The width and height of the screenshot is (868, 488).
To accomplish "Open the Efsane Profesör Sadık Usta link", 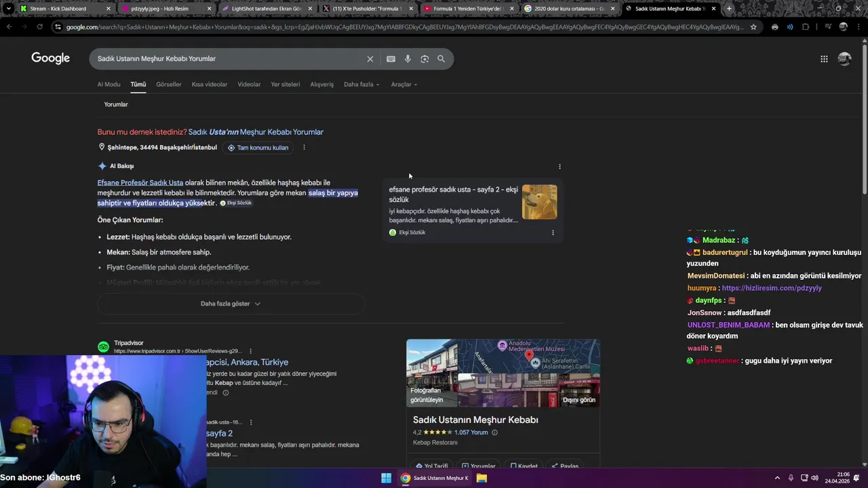I will pos(140,183).
